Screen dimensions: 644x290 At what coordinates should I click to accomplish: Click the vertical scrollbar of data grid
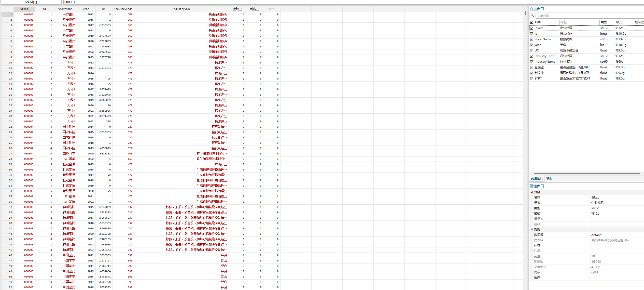(x=525, y=13)
